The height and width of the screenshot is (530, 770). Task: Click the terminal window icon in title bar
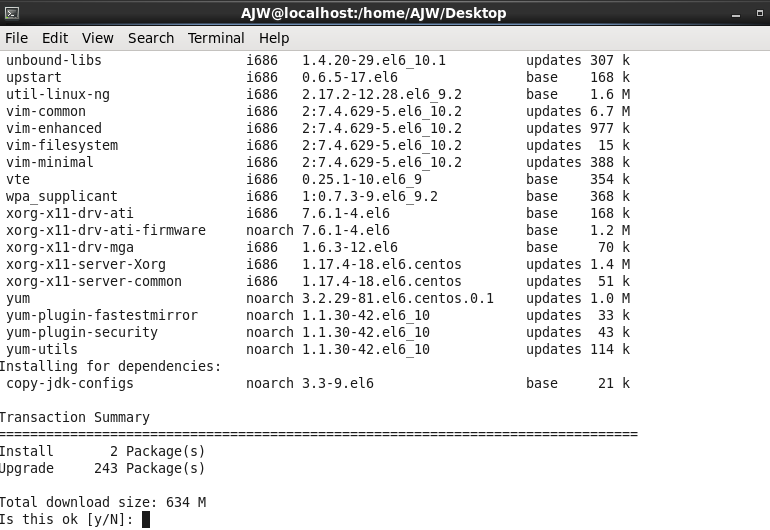pos(12,13)
